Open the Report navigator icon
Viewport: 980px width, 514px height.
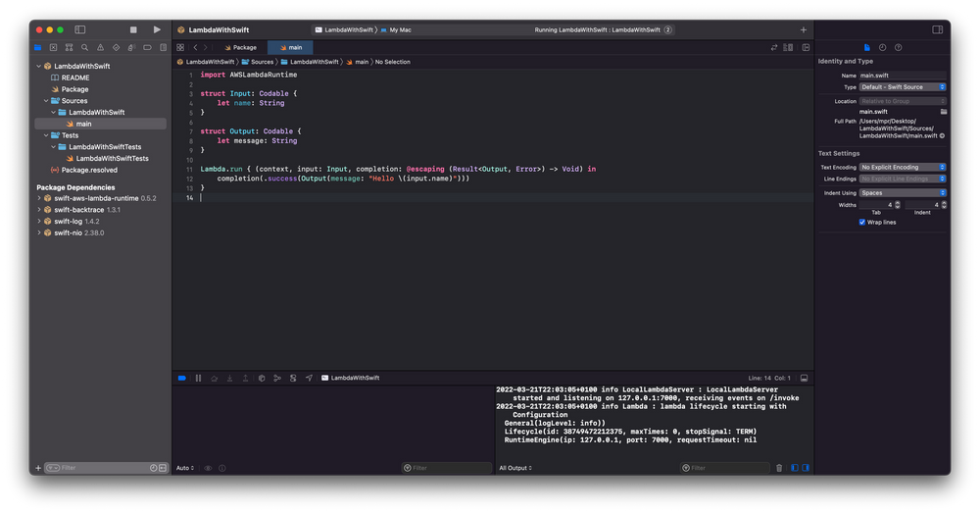[x=163, y=47]
